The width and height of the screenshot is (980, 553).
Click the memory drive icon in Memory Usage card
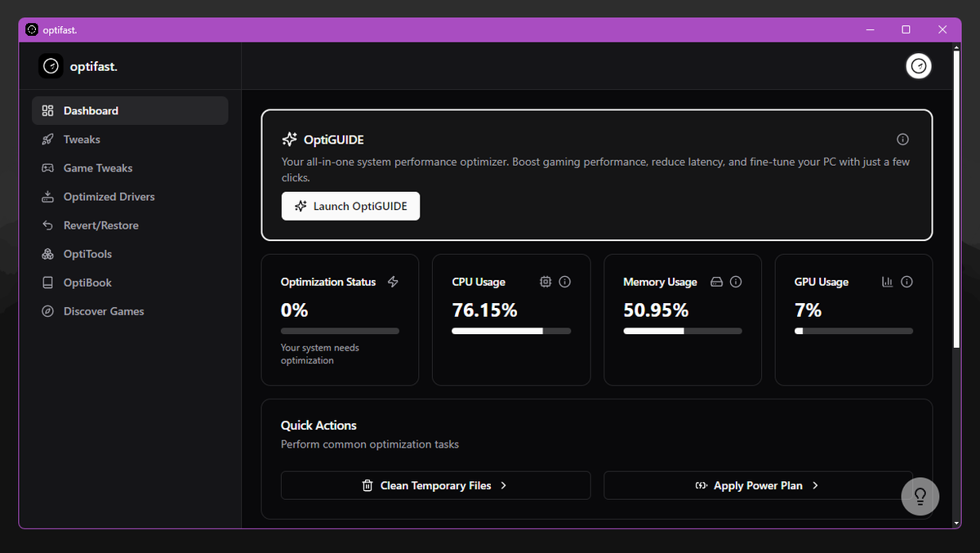tap(717, 282)
